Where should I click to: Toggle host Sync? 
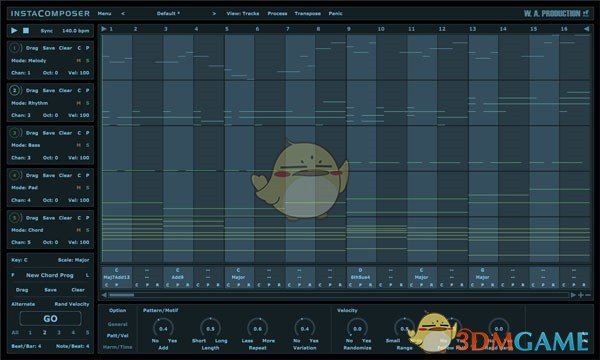(x=47, y=31)
